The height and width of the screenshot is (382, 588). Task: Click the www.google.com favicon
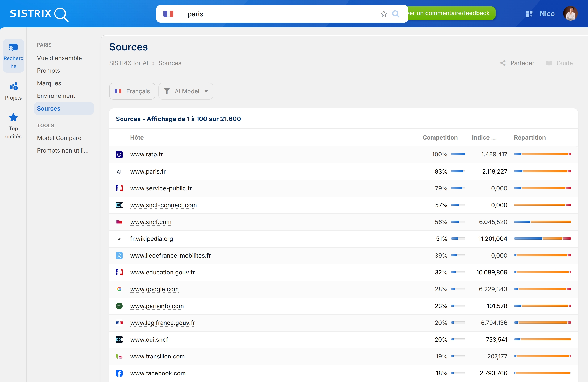pos(119,289)
